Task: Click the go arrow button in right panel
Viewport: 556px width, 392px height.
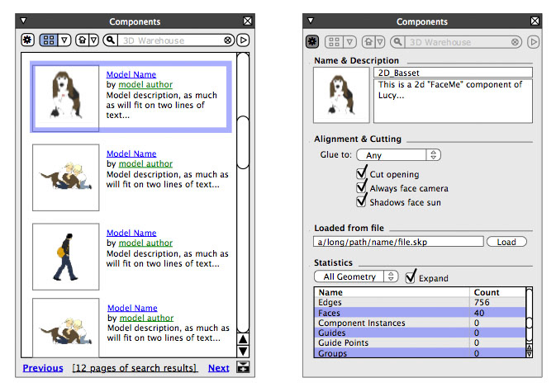Action: point(534,42)
